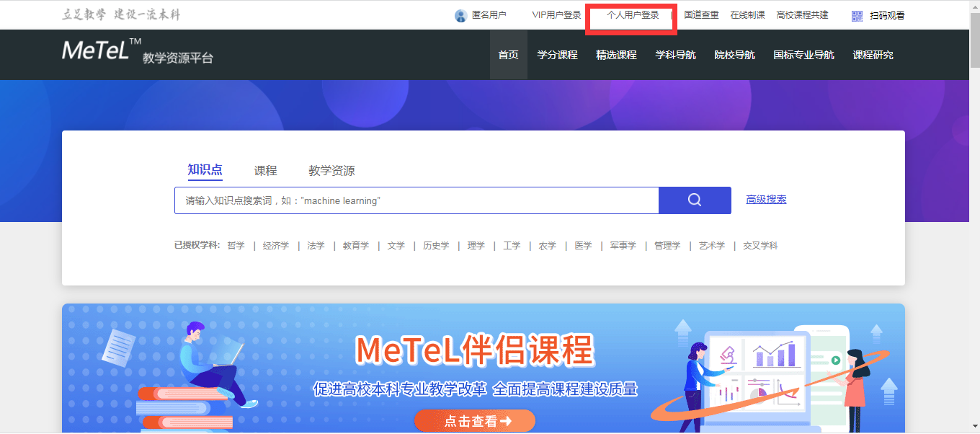
Task: Switch to the 教学资源 search tab
Action: point(331,171)
